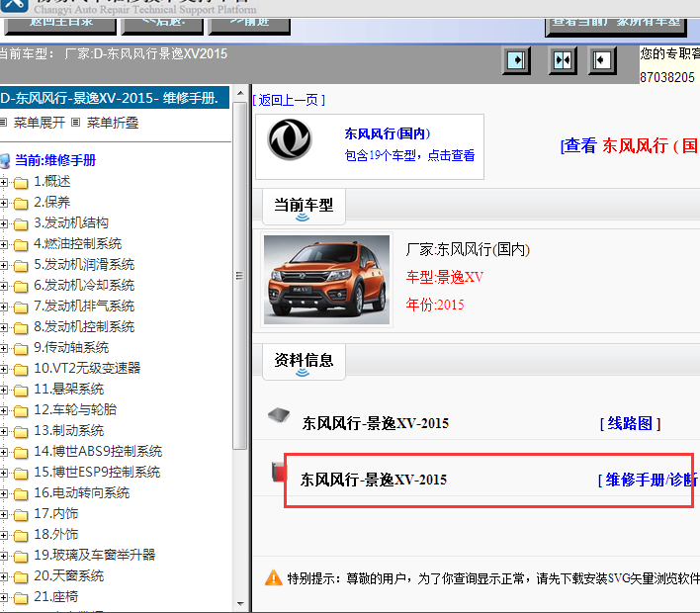
Task: Click the 前进 forward button
Action: coord(249,26)
